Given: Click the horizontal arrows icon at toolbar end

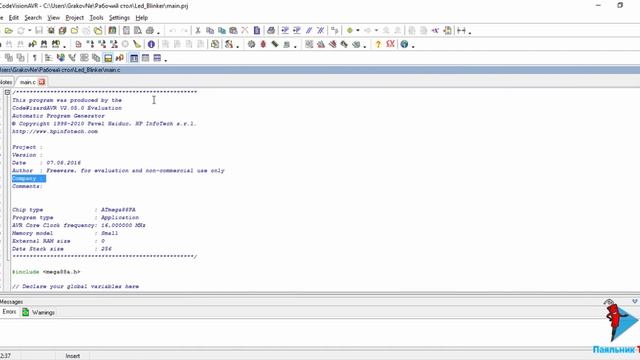Looking at the screenshot, I should tap(461, 31).
